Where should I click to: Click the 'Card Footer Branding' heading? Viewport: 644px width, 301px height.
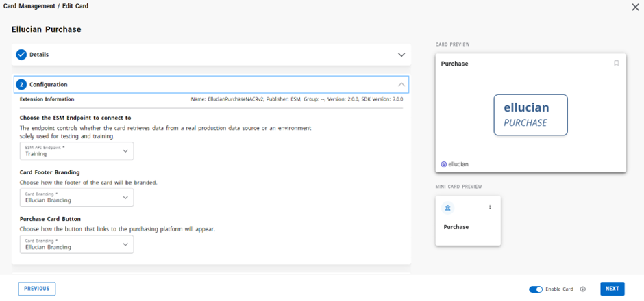[49, 172]
